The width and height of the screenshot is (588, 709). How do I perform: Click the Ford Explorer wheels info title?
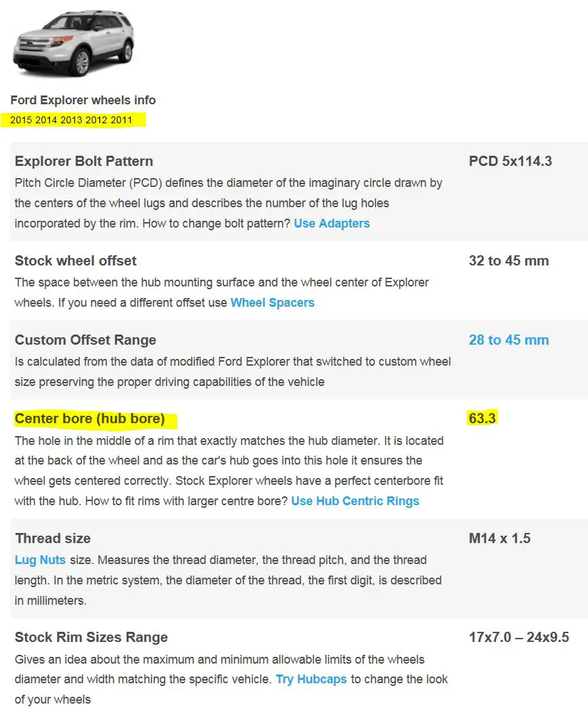83,100
